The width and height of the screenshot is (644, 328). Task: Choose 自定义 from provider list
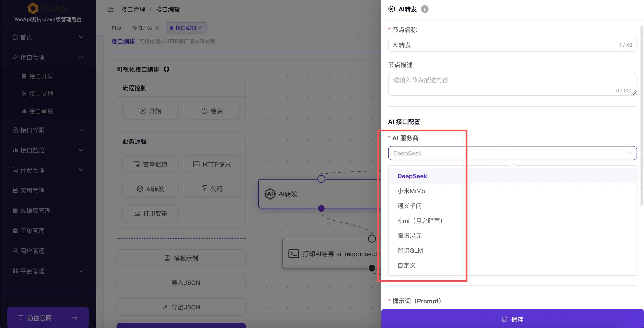(x=512, y=265)
